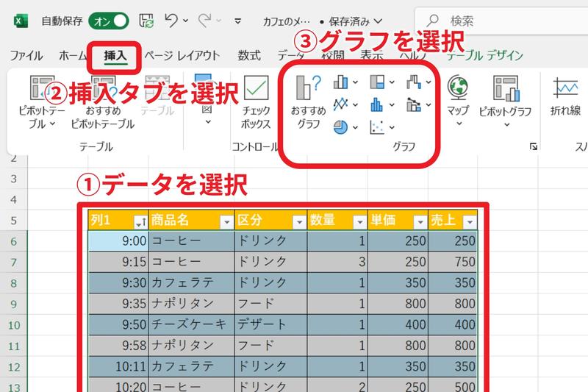Click カフェラテ in the 9:30 row
The image size is (588, 392).
pos(192,283)
